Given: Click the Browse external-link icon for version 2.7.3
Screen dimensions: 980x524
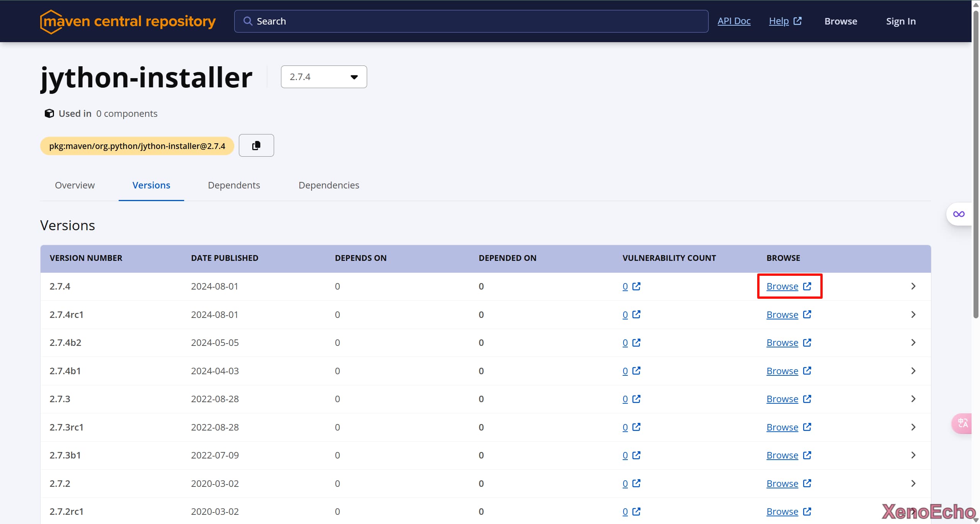Looking at the screenshot, I should click(x=807, y=399).
